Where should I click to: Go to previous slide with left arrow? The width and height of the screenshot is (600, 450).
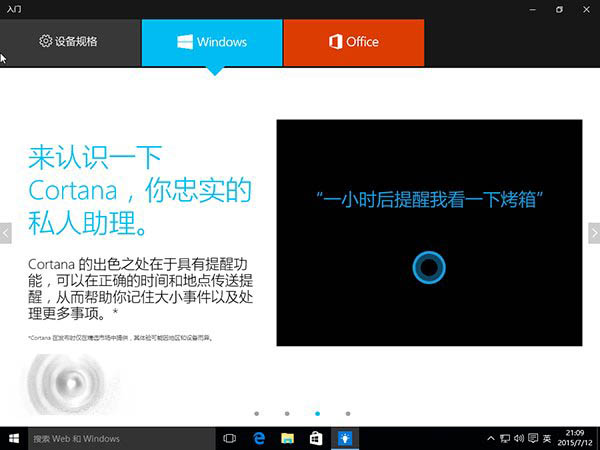coord(5,233)
